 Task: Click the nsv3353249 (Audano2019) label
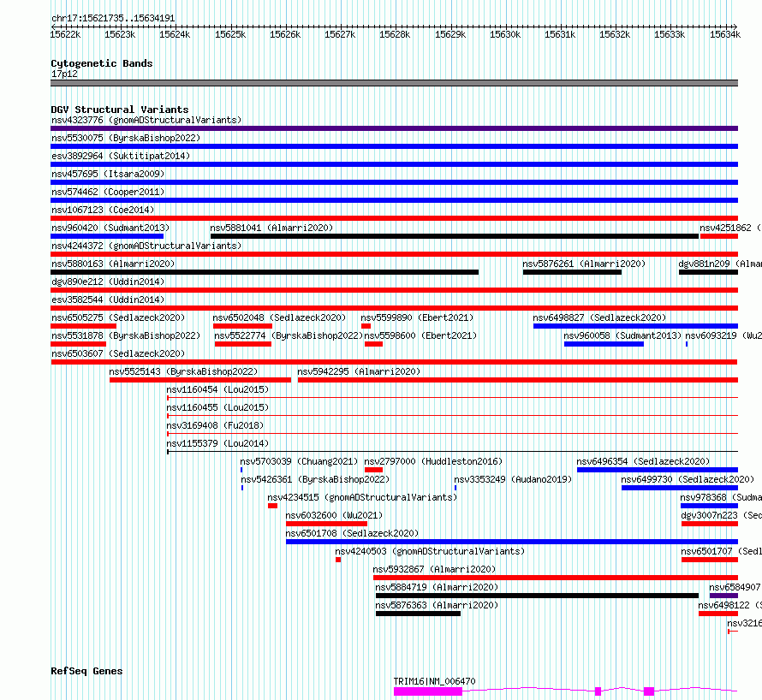(513, 479)
